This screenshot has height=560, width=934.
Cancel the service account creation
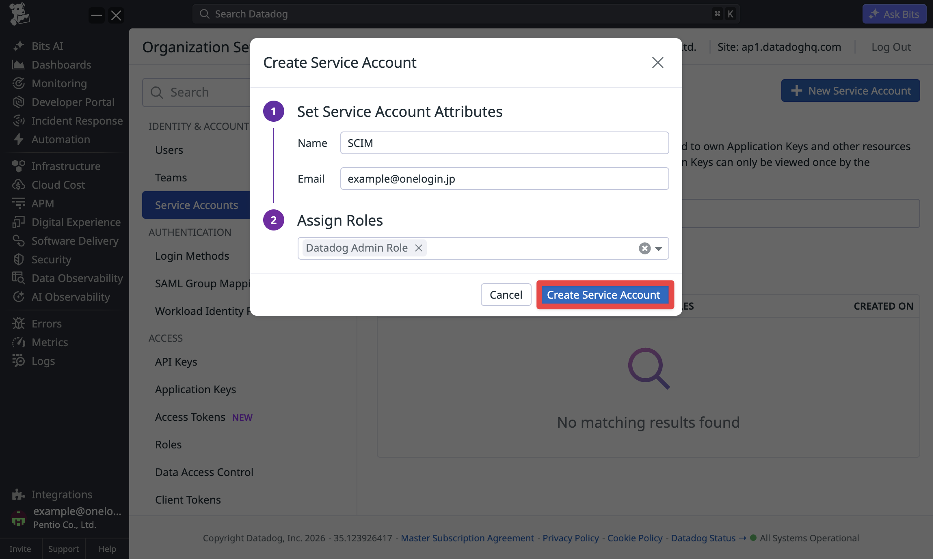[506, 295]
